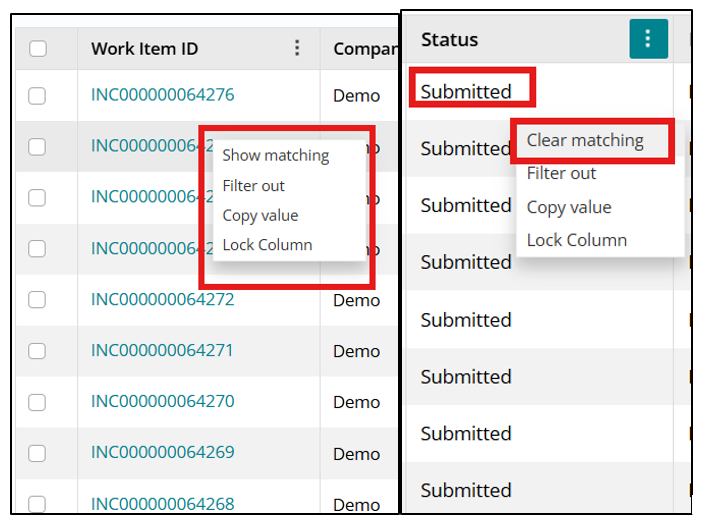Select checkbox for row INC000000064272
This screenshot has width=701, height=526.
click(37, 300)
